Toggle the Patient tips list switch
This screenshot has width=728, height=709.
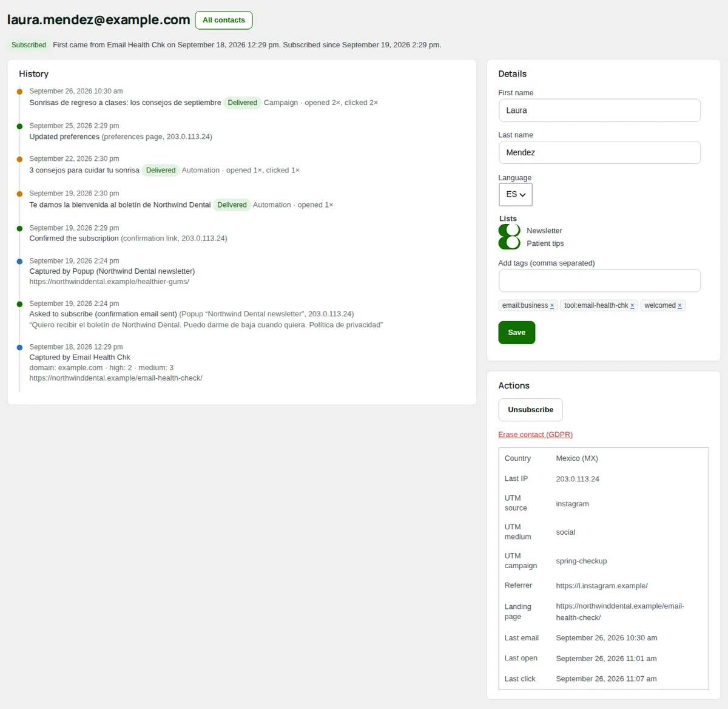tap(509, 243)
